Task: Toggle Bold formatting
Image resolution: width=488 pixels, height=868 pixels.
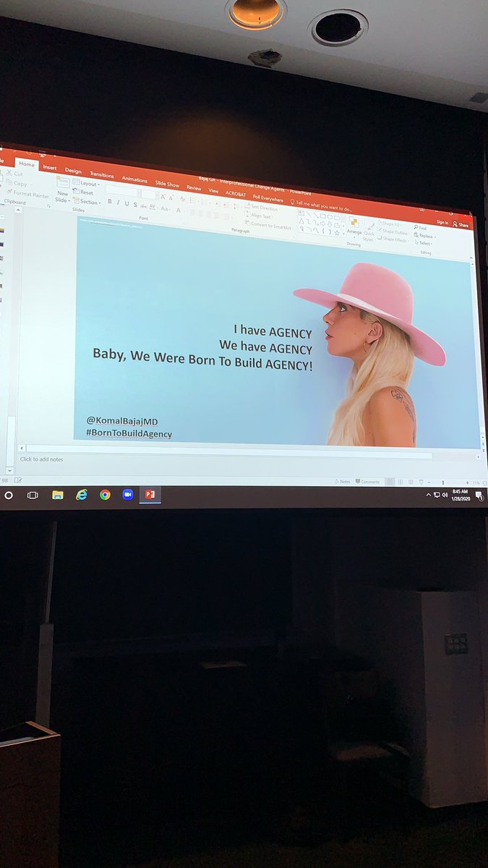Action: click(110, 202)
